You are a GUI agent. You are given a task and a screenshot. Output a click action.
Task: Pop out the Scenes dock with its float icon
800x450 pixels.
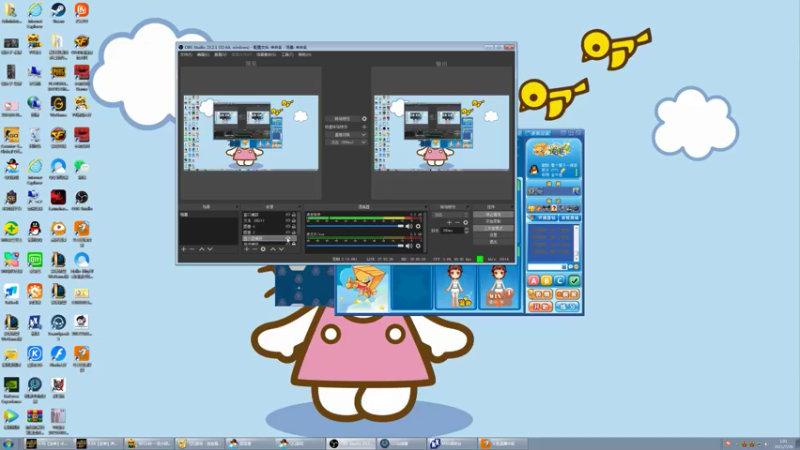pyautogui.click(x=237, y=207)
